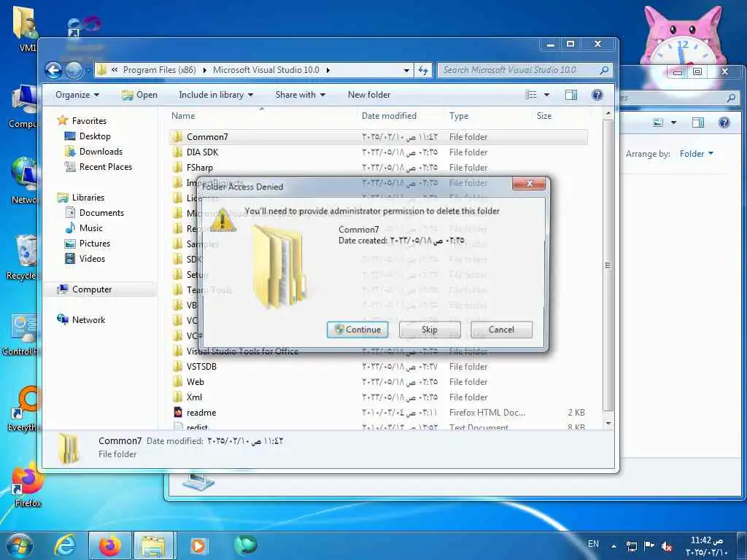Open Windows Start menu
This screenshot has height=560, width=747.
19,545
